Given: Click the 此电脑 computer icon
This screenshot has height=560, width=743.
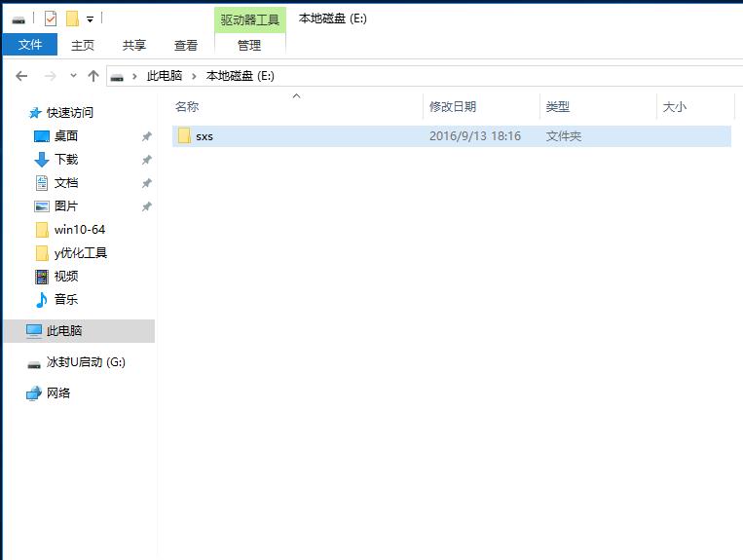Looking at the screenshot, I should point(34,331).
